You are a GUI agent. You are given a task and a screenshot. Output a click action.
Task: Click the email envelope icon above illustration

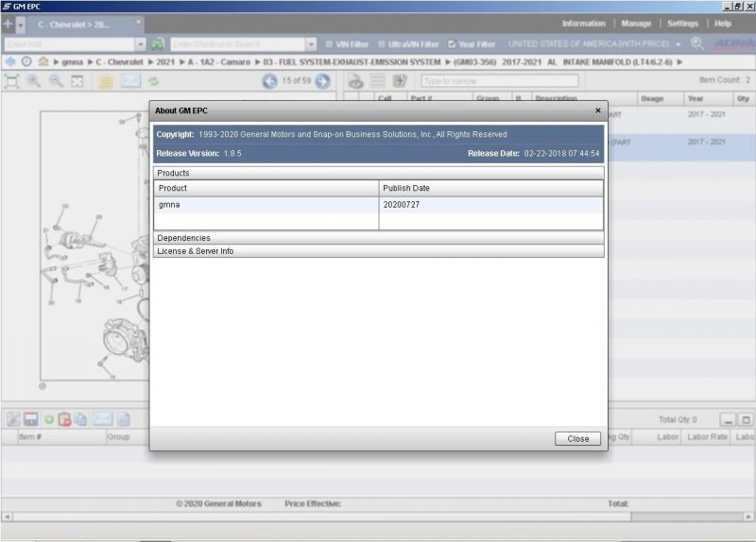(130, 81)
